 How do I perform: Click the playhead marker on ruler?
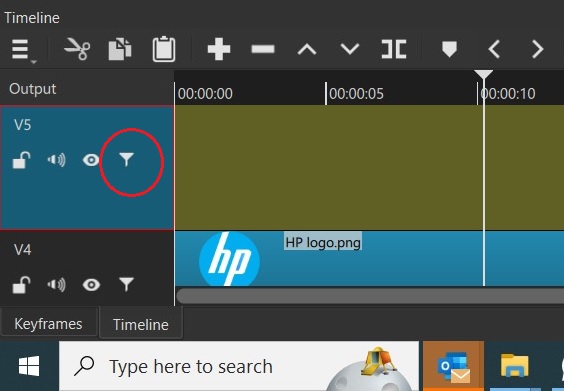coord(483,75)
